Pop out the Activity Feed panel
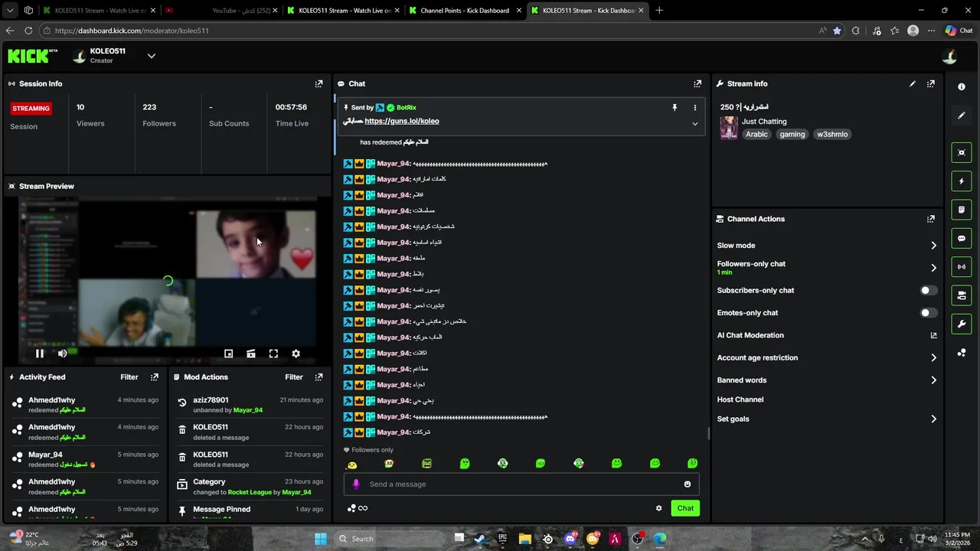Viewport: 980px width, 551px height. (x=155, y=377)
